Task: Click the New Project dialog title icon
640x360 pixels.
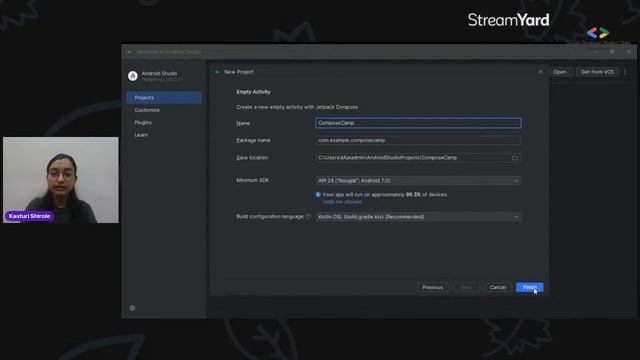Action: (x=217, y=72)
